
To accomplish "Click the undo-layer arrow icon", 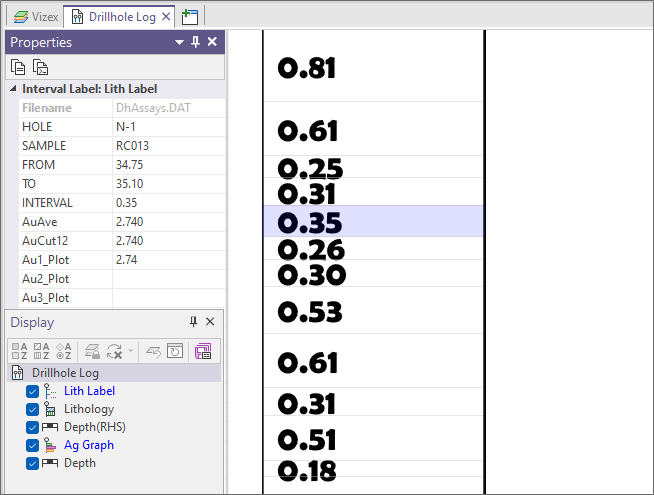I will (153, 352).
